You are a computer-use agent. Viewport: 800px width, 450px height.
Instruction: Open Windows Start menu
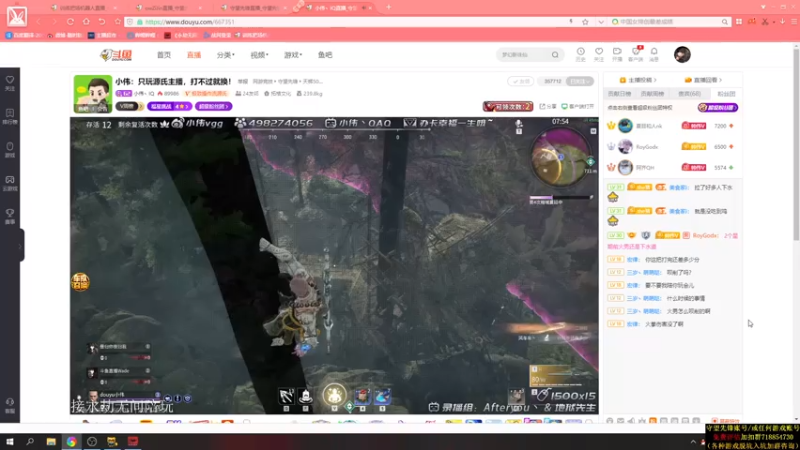pyautogui.click(x=9, y=442)
